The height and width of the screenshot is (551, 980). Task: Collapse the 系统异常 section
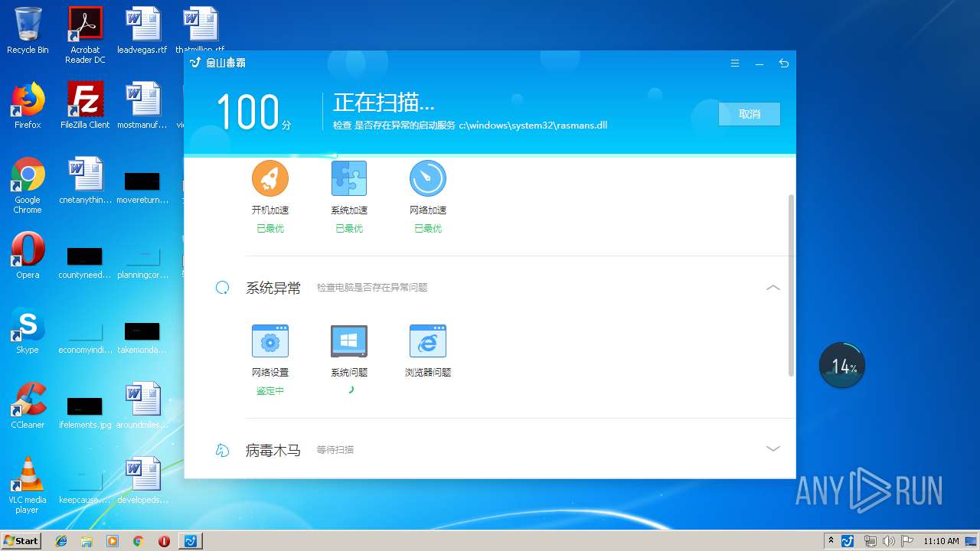[773, 288]
